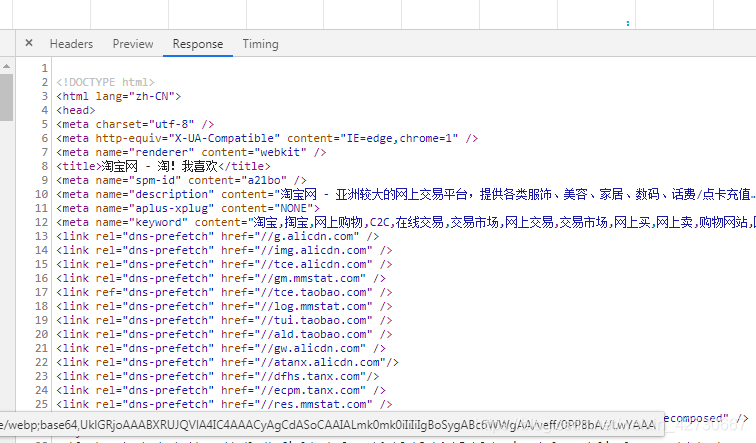Select the Response tab
Image resolution: width=756 pixels, height=443 pixels.
point(198,44)
